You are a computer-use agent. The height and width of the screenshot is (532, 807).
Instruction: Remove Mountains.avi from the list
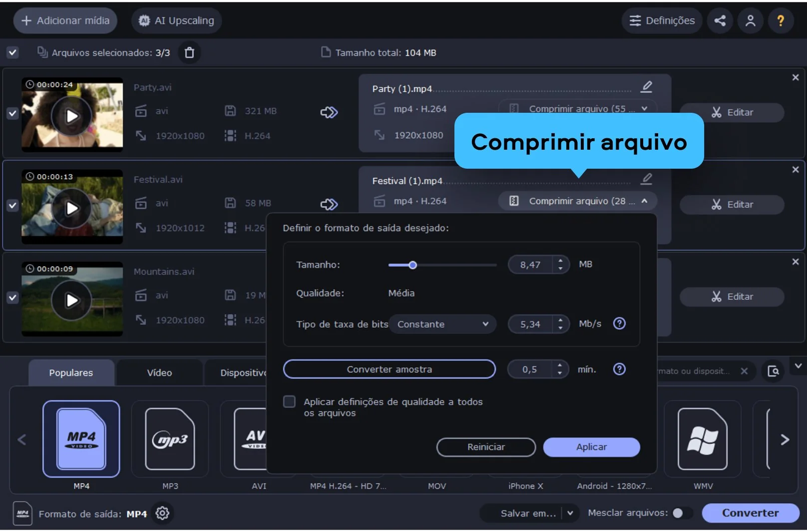796,262
